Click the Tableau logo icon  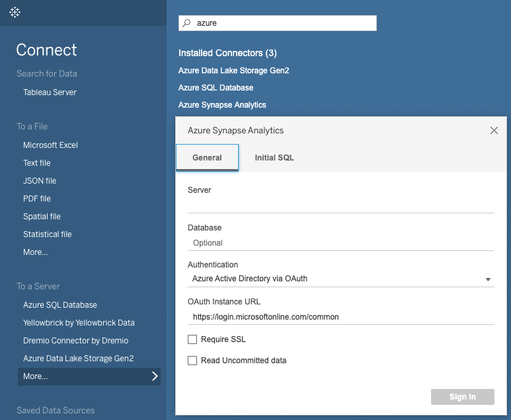(x=15, y=13)
